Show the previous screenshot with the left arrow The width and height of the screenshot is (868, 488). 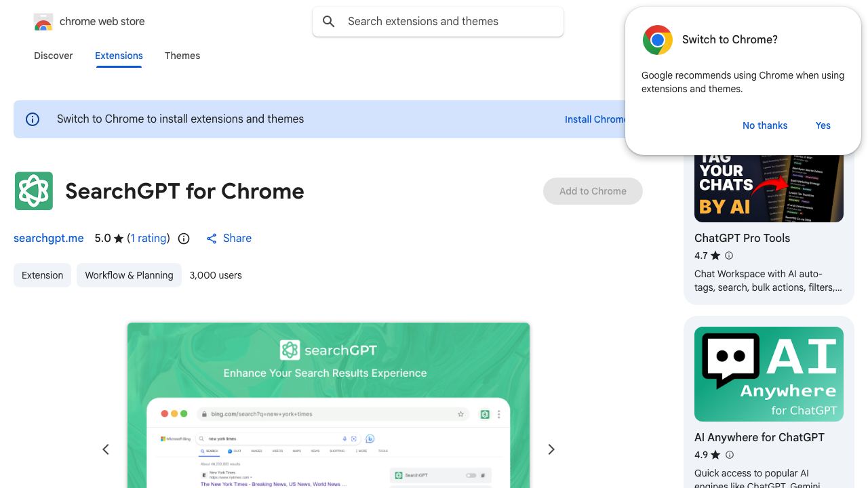[106, 449]
